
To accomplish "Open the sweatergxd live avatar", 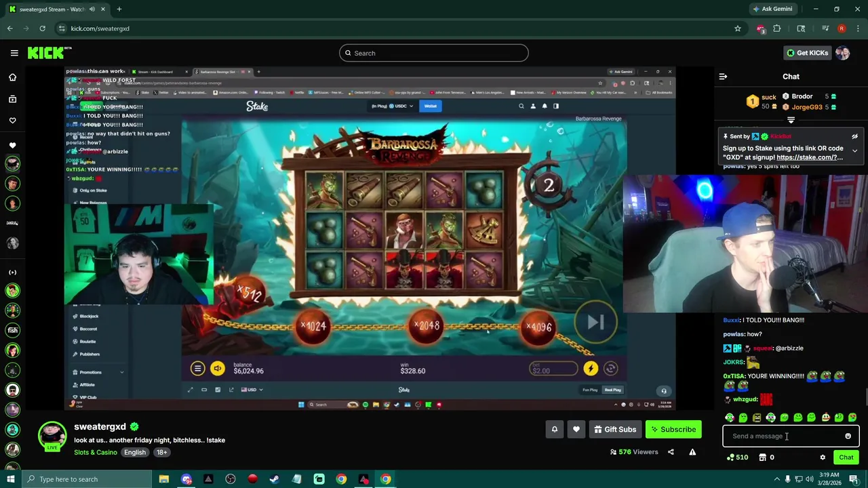I will click(x=52, y=436).
